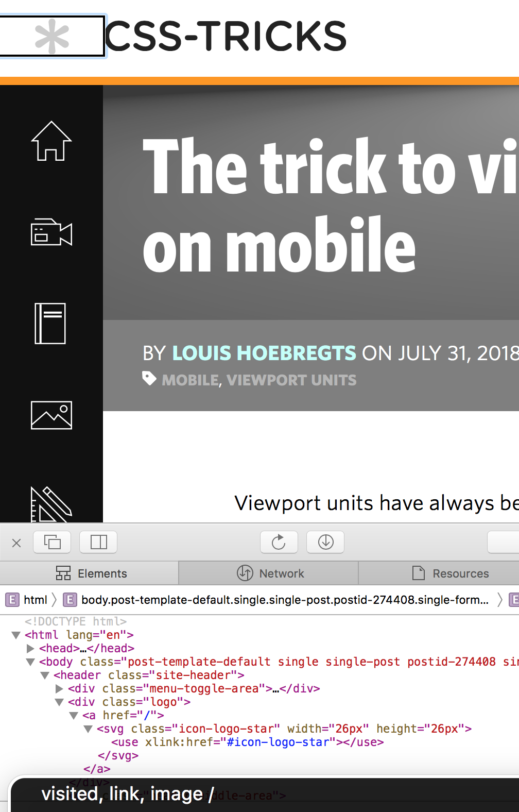
Task: Open the pencil and ruler sidebar icon
Action: click(x=51, y=505)
